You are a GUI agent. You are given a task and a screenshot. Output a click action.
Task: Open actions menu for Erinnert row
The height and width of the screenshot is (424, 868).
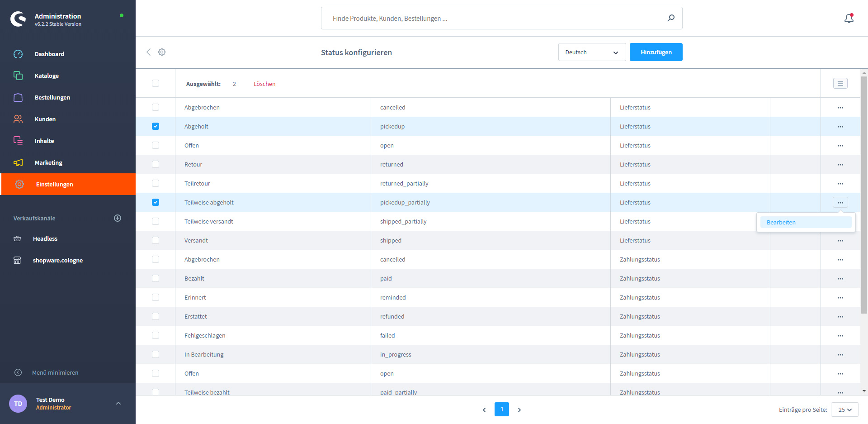click(840, 298)
